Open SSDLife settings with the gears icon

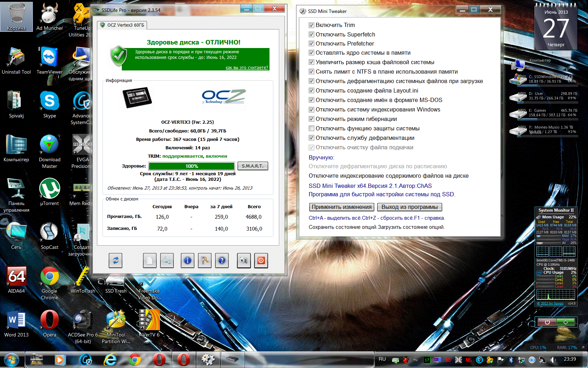click(x=167, y=260)
